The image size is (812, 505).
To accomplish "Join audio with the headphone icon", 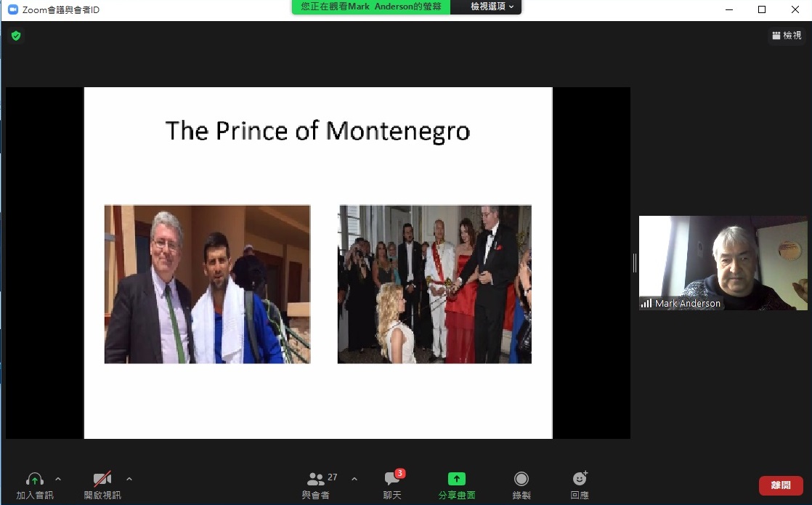I will coord(35,479).
